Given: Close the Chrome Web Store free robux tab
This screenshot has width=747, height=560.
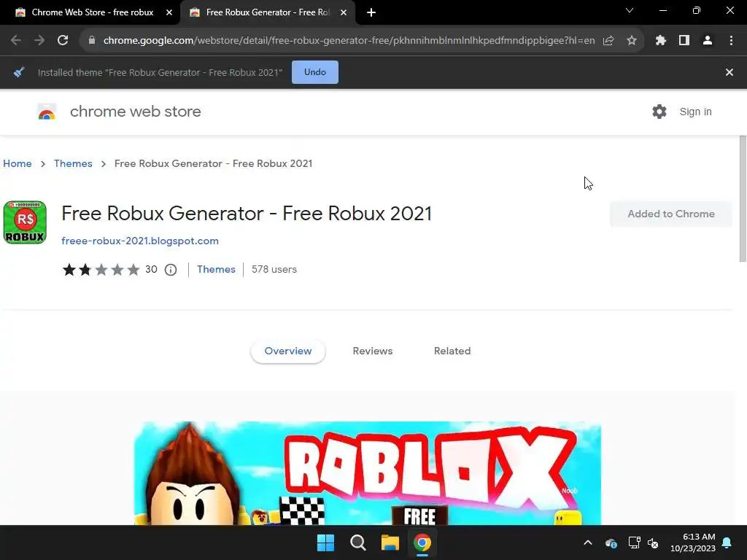Looking at the screenshot, I should (x=169, y=12).
